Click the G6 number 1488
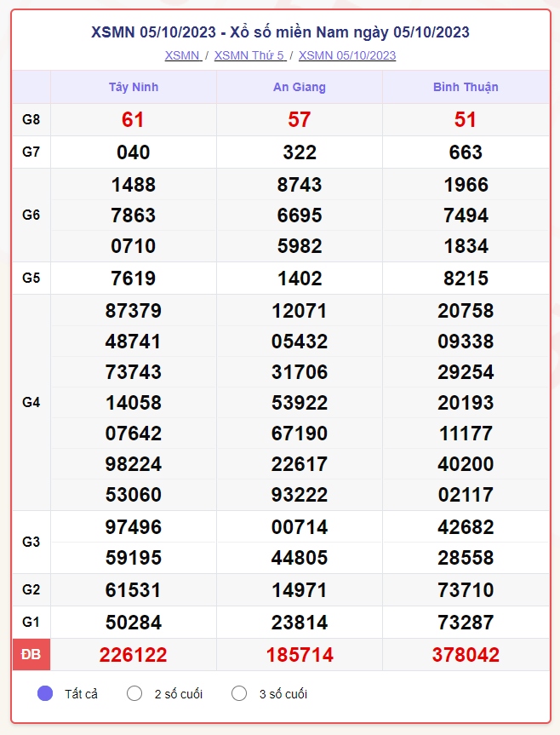The width and height of the screenshot is (560, 735). click(134, 185)
